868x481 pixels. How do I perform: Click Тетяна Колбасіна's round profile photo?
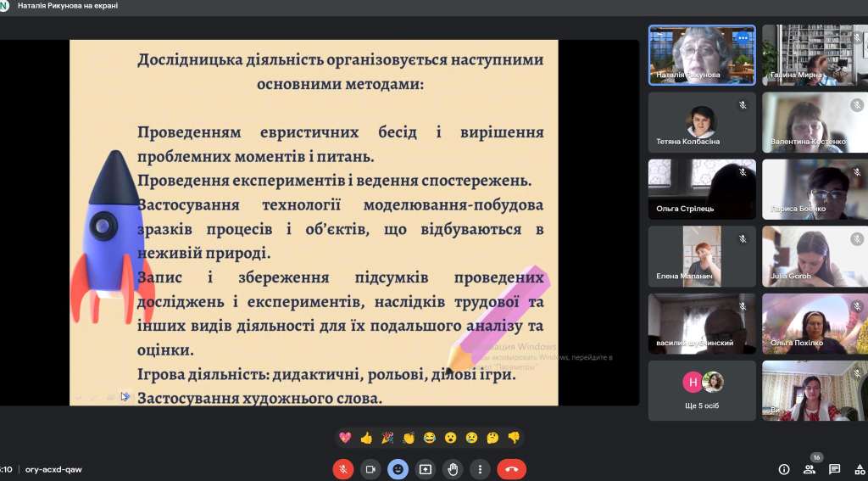coord(701,122)
